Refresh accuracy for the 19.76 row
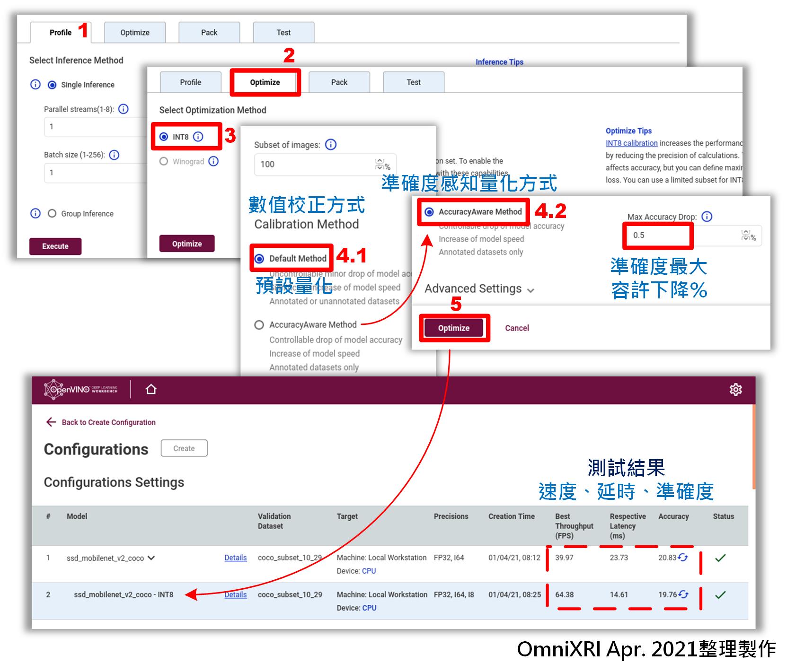 (x=683, y=594)
